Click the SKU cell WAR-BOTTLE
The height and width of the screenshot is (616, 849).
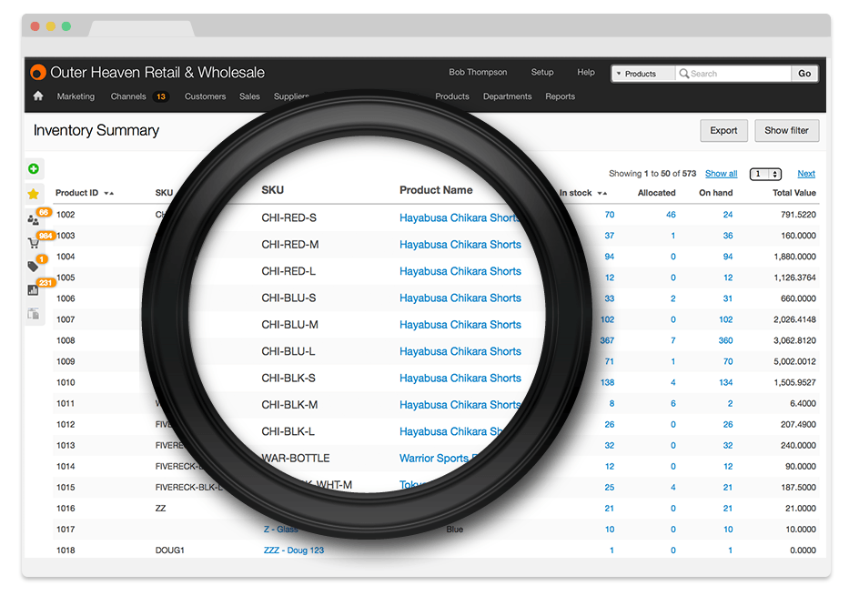coord(296,459)
